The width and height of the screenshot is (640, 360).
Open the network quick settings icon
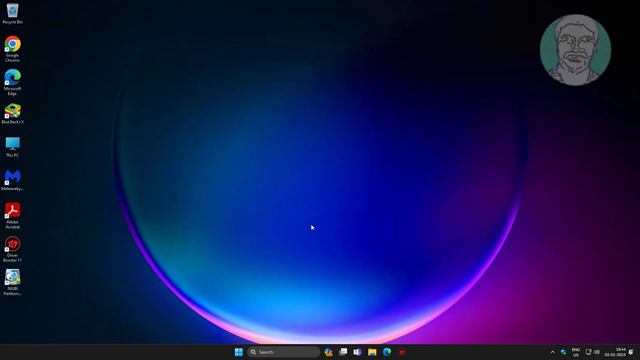tap(589, 352)
